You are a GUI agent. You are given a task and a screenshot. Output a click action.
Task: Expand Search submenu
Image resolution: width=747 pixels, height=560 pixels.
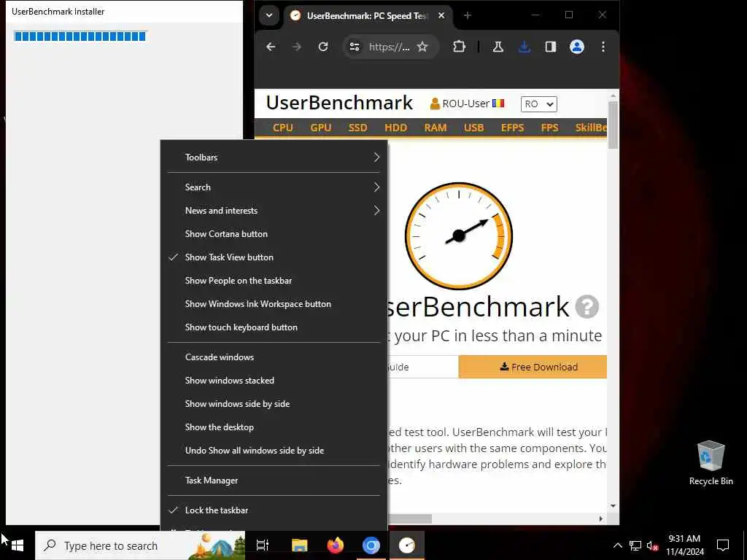pyautogui.click(x=274, y=187)
